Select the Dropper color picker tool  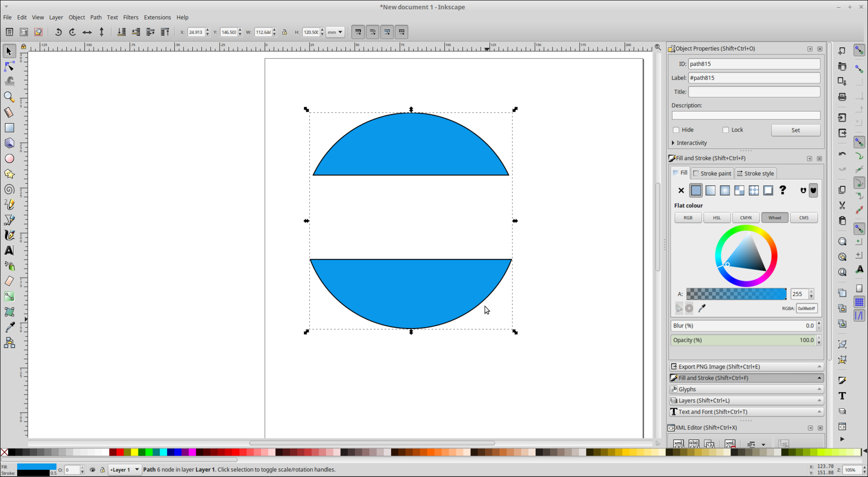[x=9, y=327]
